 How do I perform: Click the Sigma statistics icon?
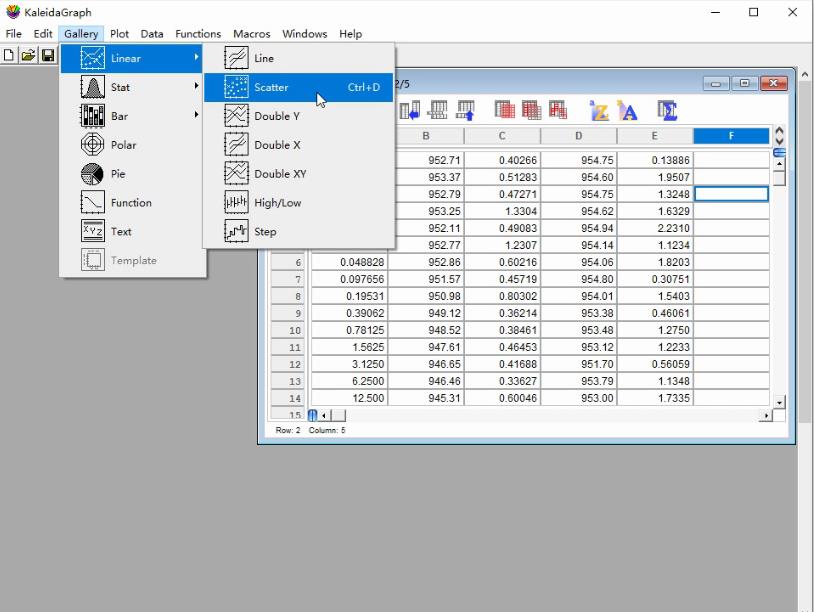[667, 111]
